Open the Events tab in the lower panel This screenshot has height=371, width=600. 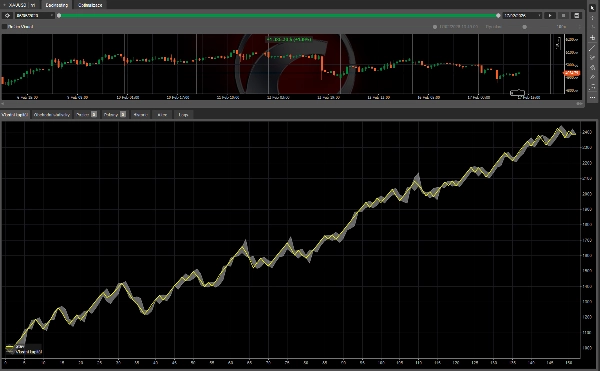[162, 114]
